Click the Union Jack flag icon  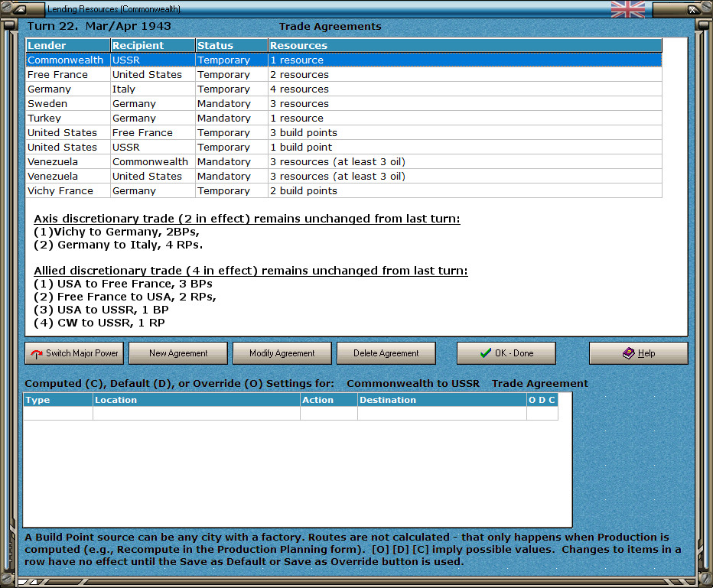point(627,9)
